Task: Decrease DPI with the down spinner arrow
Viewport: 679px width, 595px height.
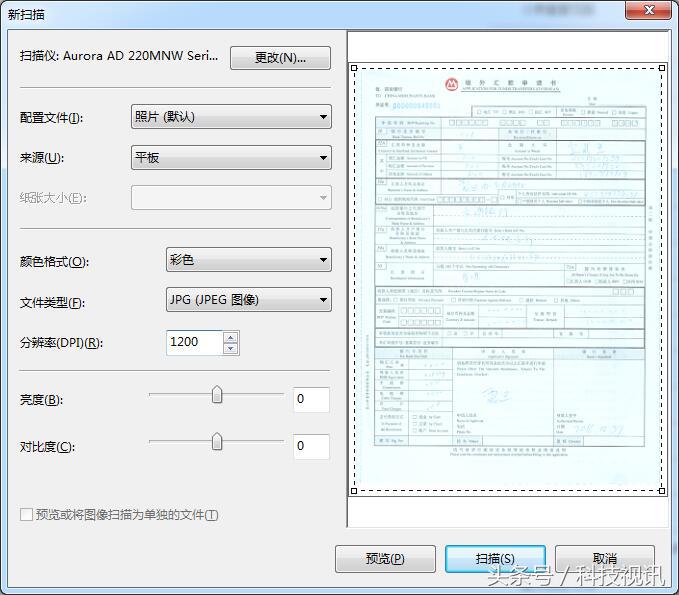Action: [231, 349]
